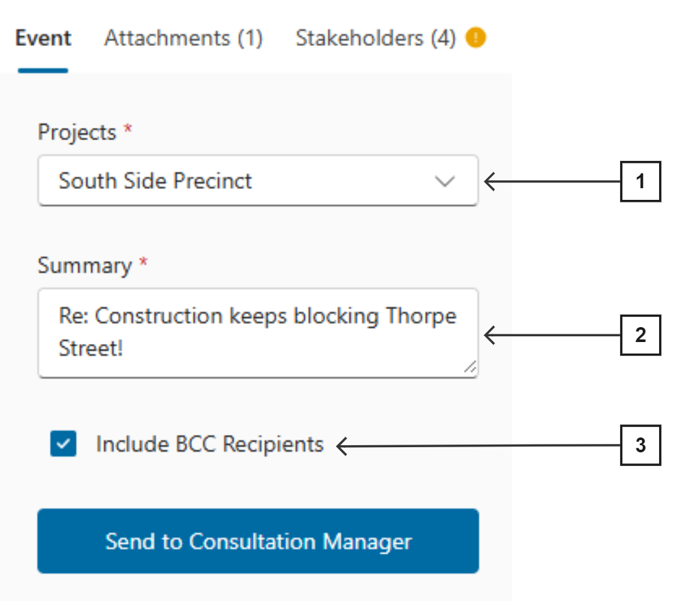
Task: Click the numbered callout box labeled 2
Action: [x=641, y=335]
